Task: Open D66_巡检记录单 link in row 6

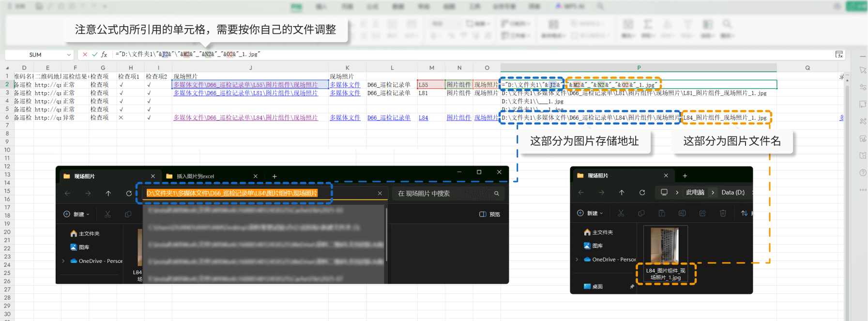Action: (x=388, y=118)
